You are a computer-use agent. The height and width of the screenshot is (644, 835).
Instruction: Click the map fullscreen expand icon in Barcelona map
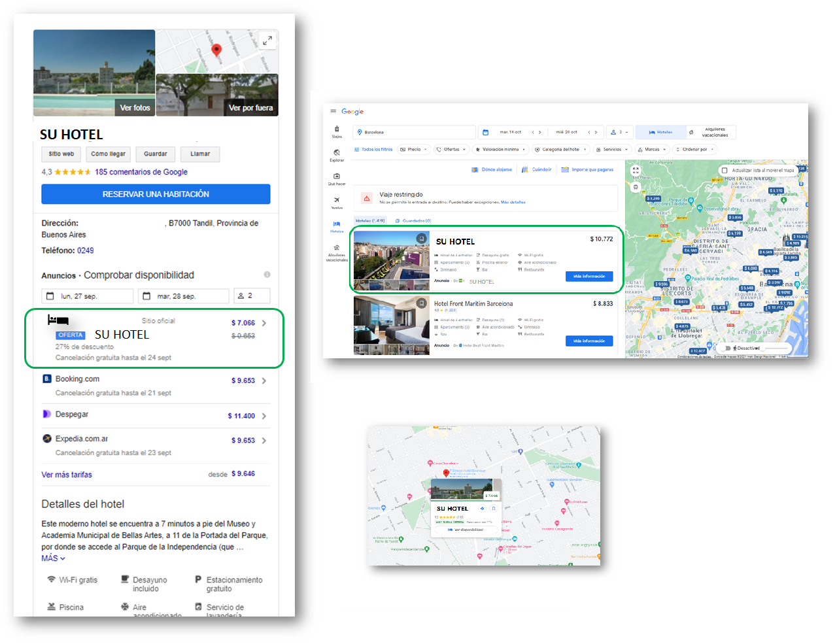[636, 170]
